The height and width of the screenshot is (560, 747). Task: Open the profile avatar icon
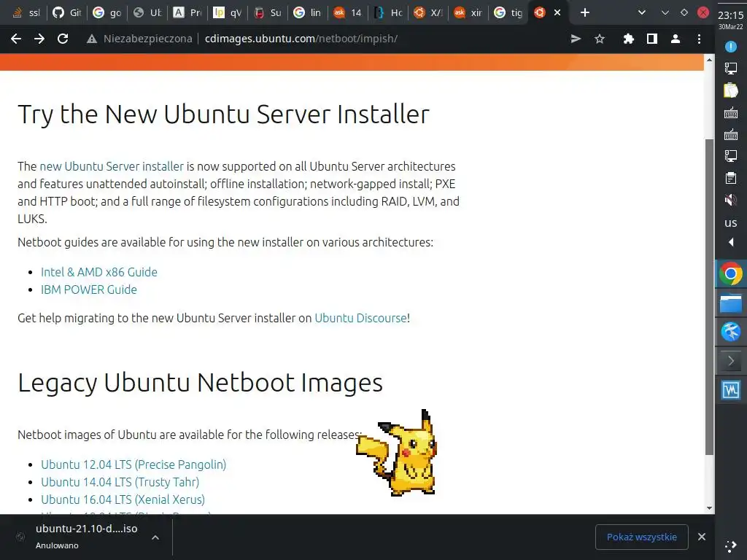tap(676, 39)
